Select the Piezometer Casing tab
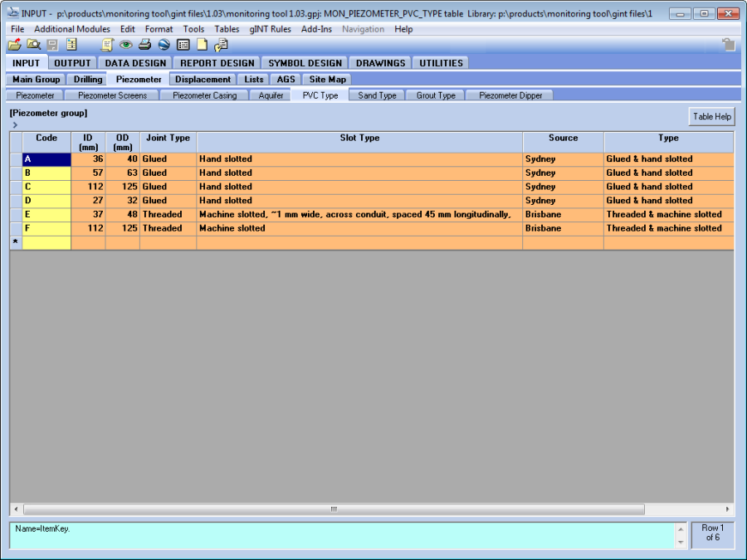 (204, 95)
